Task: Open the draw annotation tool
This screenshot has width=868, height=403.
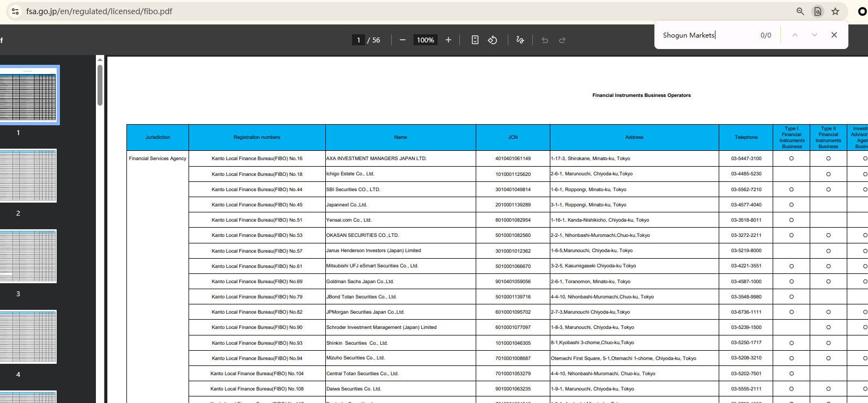Action: [520, 40]
